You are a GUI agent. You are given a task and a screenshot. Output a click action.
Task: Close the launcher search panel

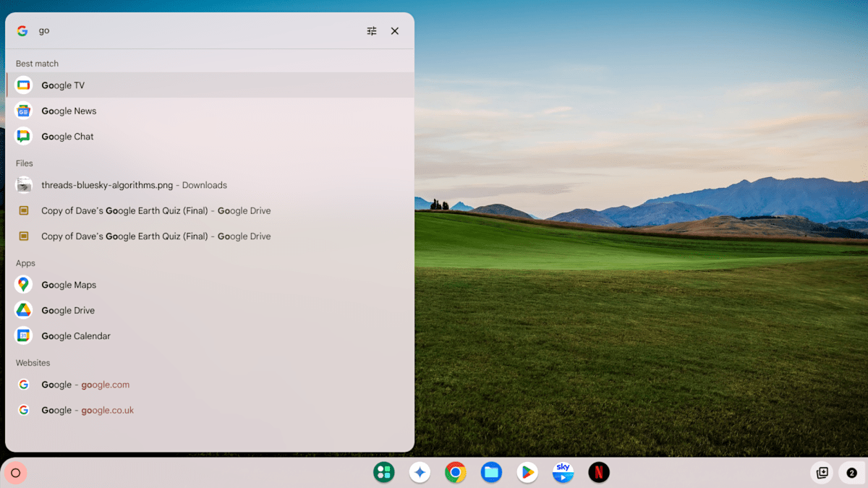coord(394,30)
